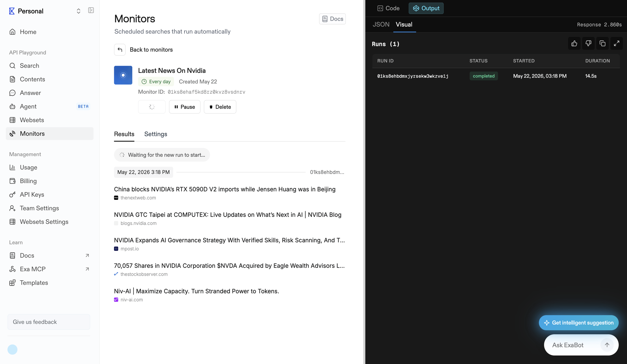Screen dimensions: 627x364
Task: Open the Contents page
Action: pyautogui.click(x=50, y=79)
